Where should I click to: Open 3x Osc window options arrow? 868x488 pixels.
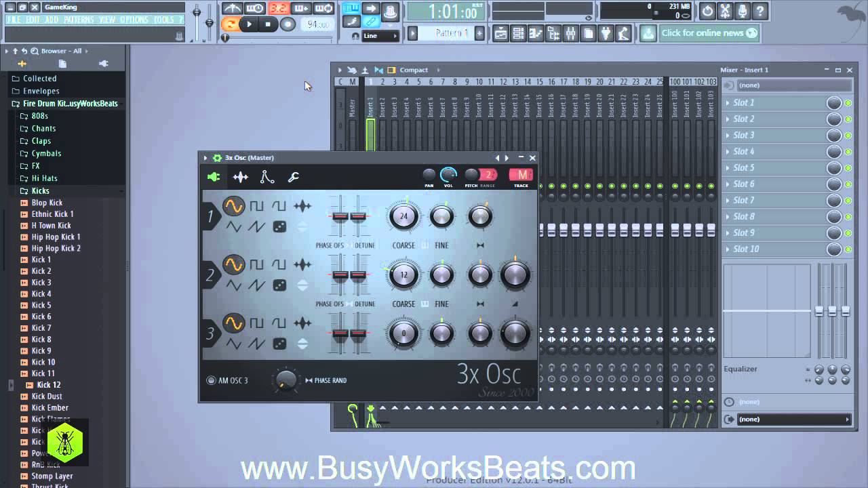coord(206,158)
